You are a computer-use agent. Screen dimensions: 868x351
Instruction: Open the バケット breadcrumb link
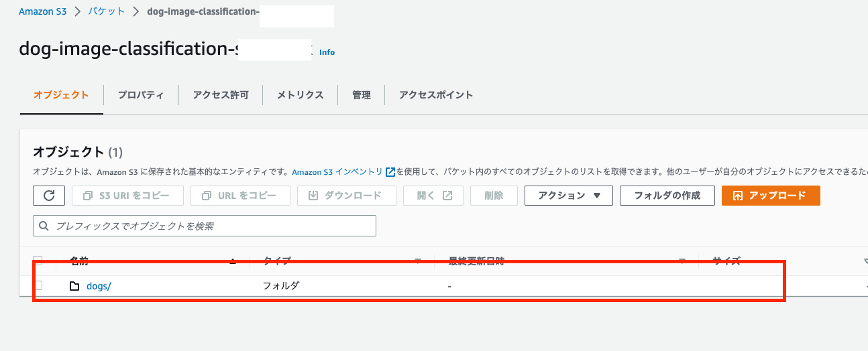pyautogui.click(x=107, y=12)
